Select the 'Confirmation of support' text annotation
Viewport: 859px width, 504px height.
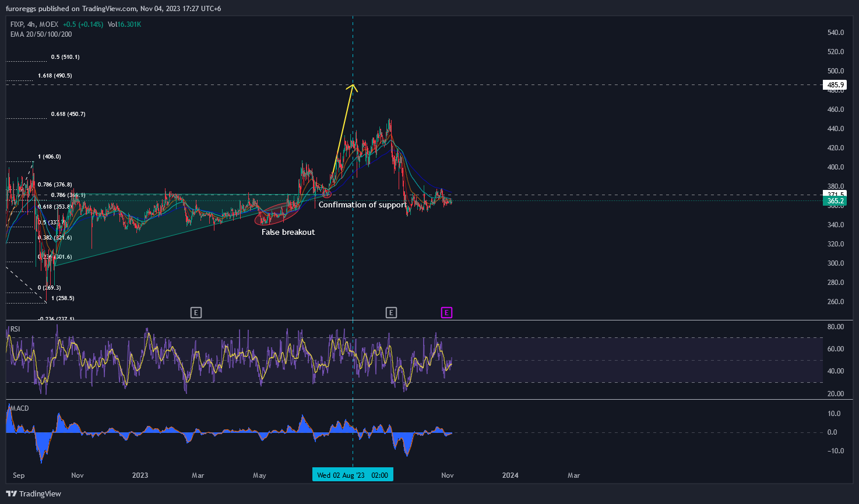click(362, 205)
